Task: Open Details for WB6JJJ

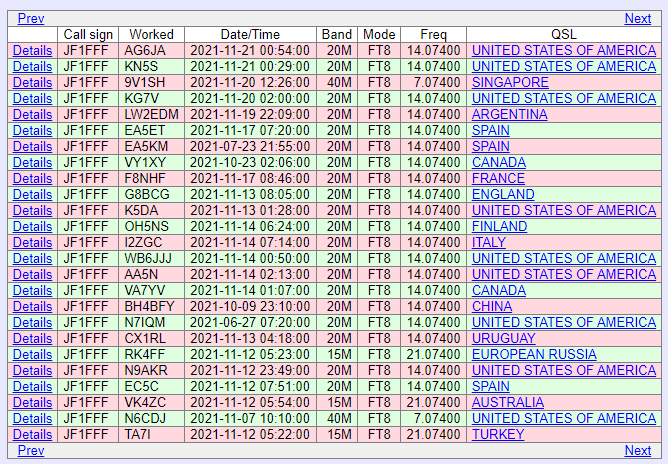Action: point(32,258)
